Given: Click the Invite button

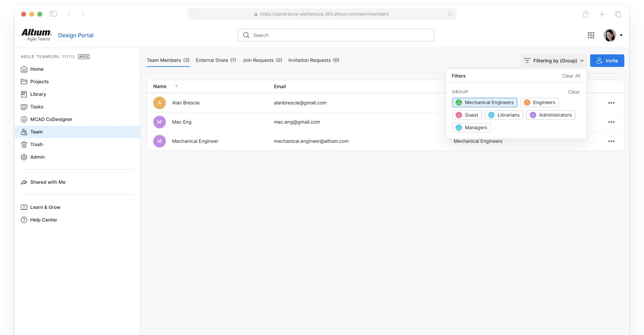Looking at the screenshot, I should (x=607, y=61).
